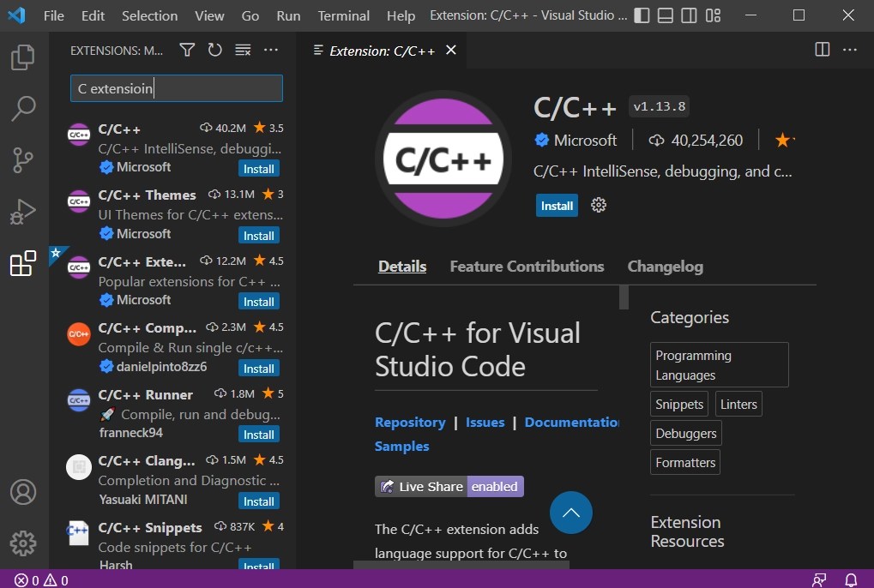Open the Accounts menu icon
874x588 pixels.
[x=23, y=492]
